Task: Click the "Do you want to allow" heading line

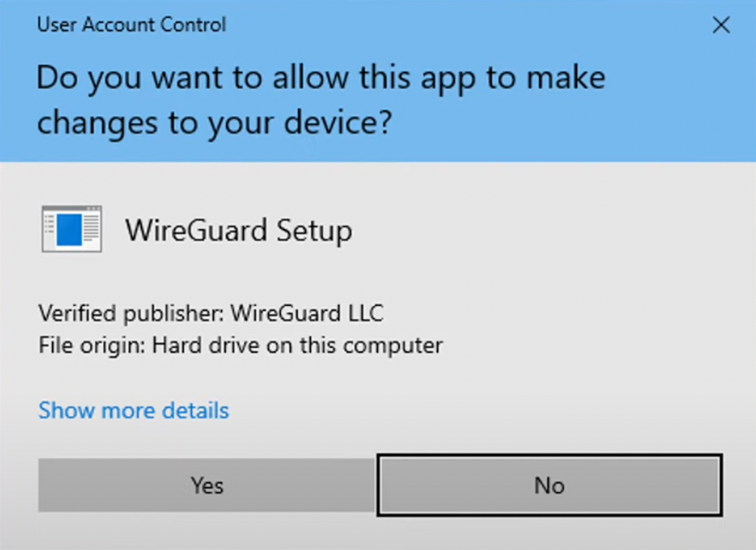Action: click(x=321, y=78)
